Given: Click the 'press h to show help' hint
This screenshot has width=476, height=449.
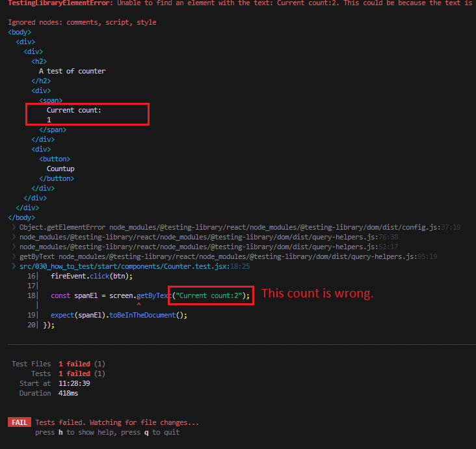Looking at the screenshot, I should (x=75, y=432).
